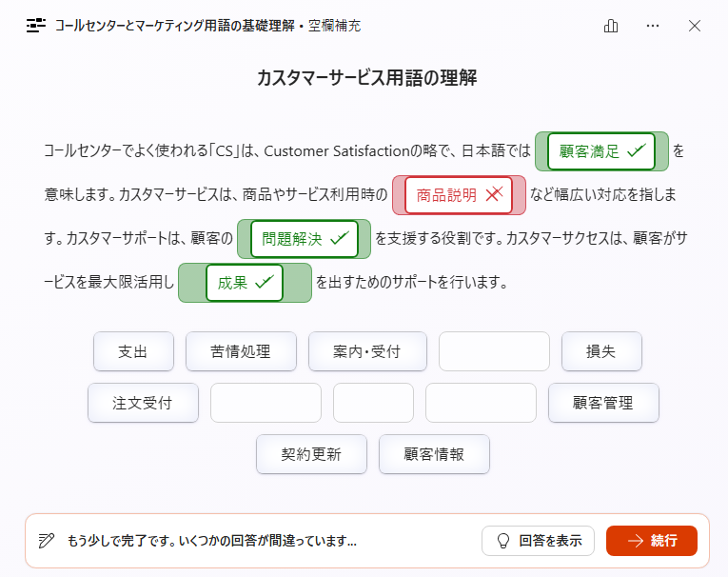This screenshot has height=577, width=728.
Task: Select the 苦情処理 word chip
Action: coord(241,351)
